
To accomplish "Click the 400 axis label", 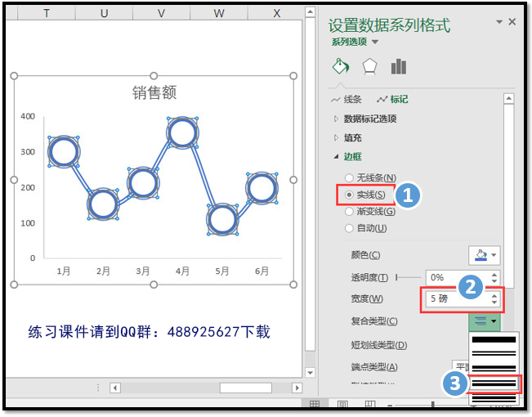I will click(28, 116).
